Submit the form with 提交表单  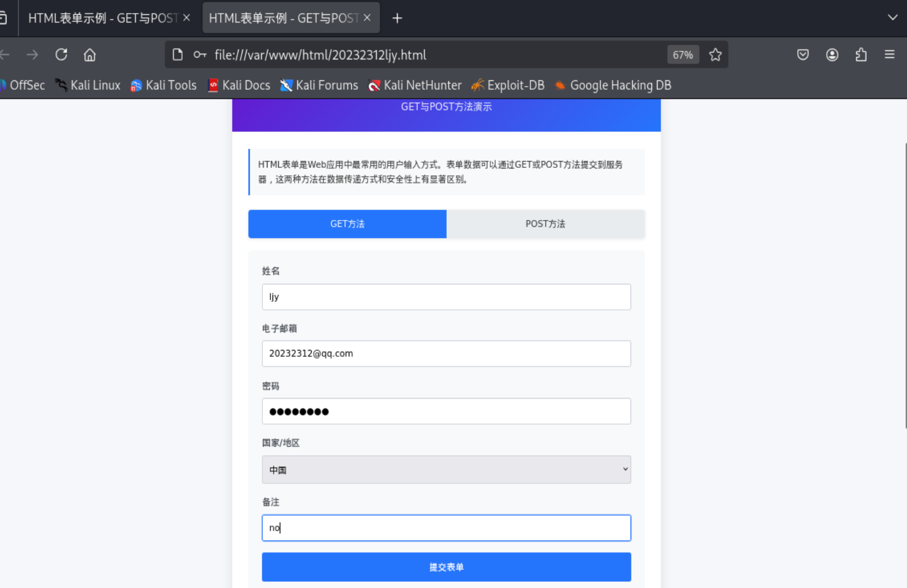pyautogui.click(x=446, y=567)
